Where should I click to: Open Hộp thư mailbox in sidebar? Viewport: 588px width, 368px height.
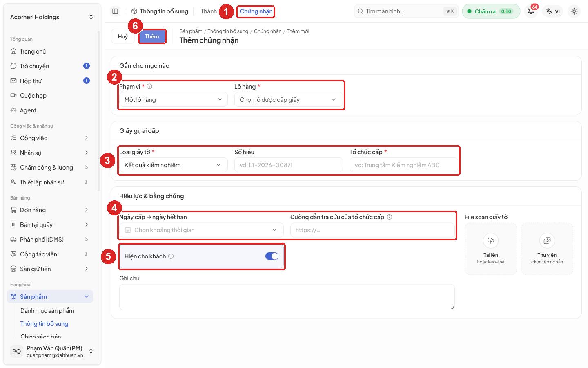(50, 81)
